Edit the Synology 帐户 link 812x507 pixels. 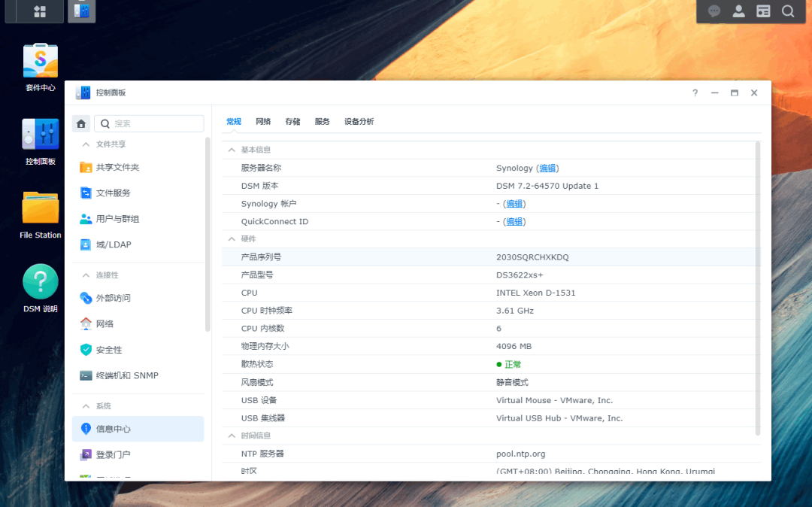click(514, 204)
